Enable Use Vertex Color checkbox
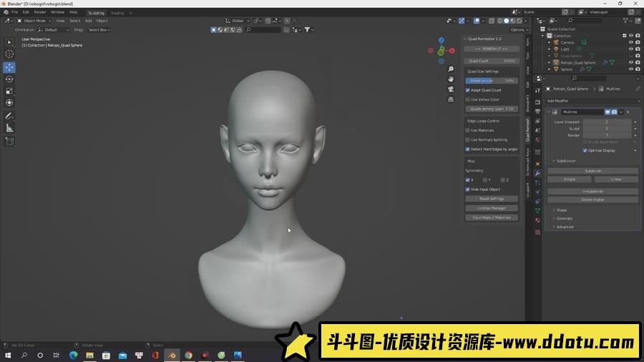The height and width of the screenshot is (362, 644). [x=467, y=99]
